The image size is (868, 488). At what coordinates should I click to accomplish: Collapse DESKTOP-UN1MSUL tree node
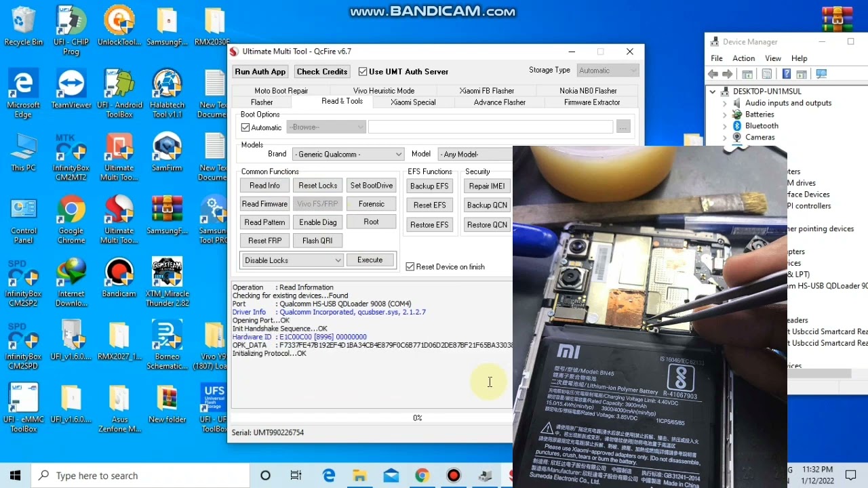pyautogui.click(x=713, y=91)
